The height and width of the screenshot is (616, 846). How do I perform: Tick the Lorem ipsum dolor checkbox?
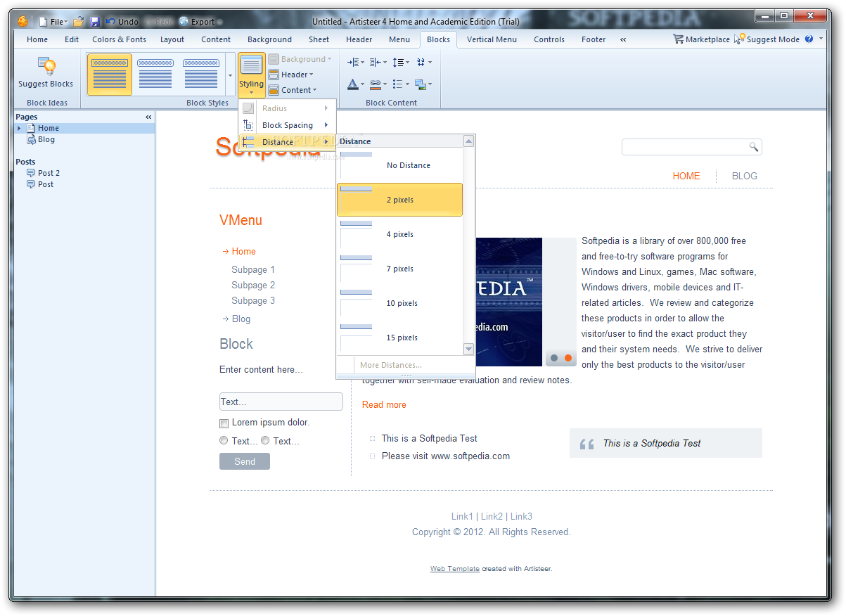pos(224,423)
